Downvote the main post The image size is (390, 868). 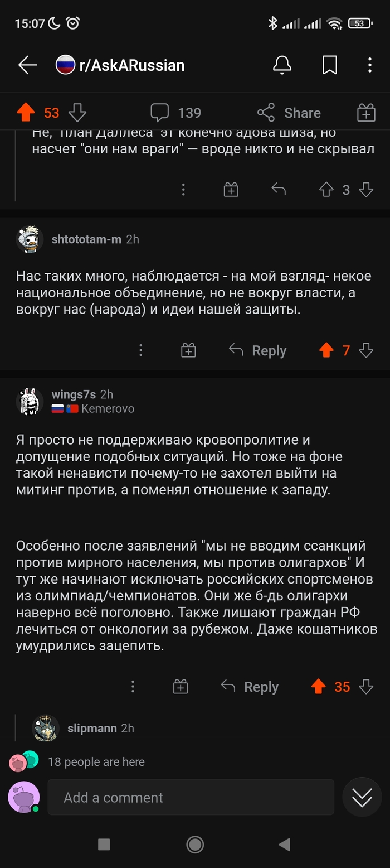77,113
